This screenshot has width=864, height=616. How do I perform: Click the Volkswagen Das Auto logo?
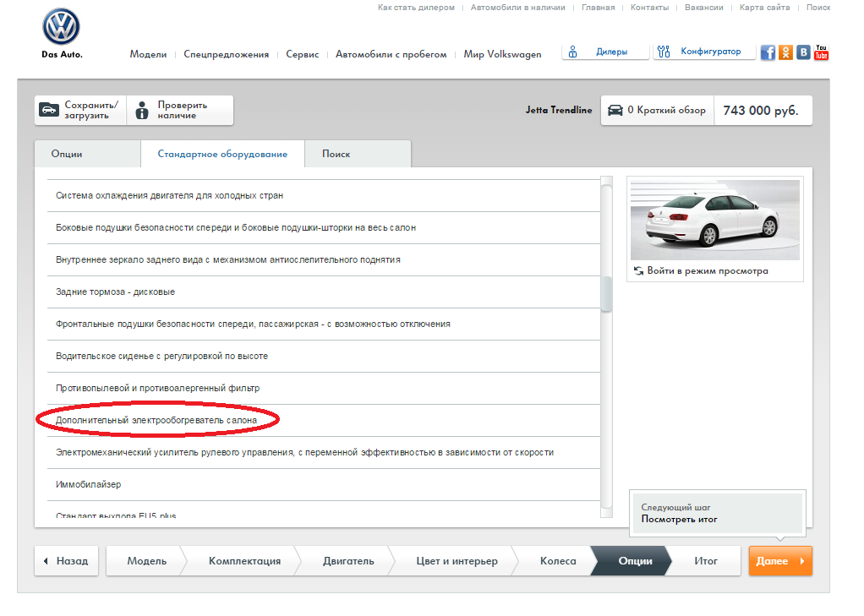(61, 33)
